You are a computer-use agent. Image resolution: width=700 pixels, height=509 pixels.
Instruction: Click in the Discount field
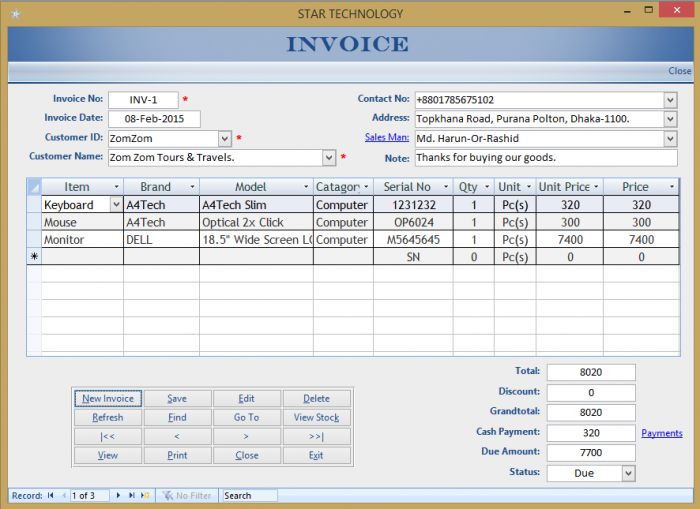[x=591, y=393]
